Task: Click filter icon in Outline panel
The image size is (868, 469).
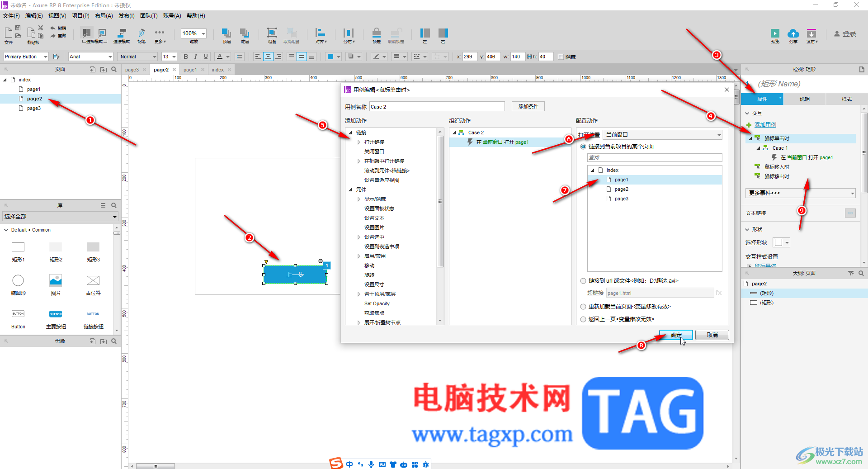Action: [x=851, y=273]
